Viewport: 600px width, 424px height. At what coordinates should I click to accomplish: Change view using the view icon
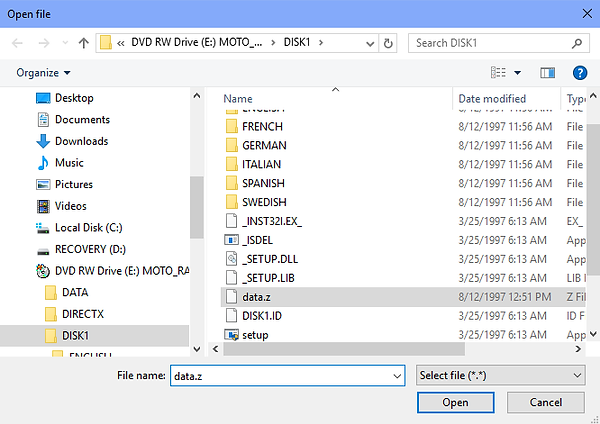[498, 72]
